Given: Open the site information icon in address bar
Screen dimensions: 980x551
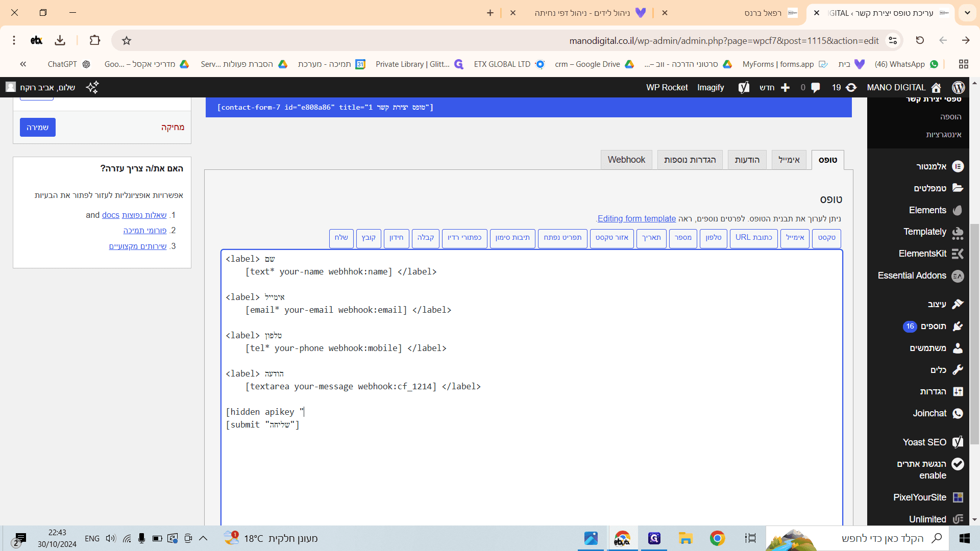Looking at the screenshot, I should tap(893, 40).
